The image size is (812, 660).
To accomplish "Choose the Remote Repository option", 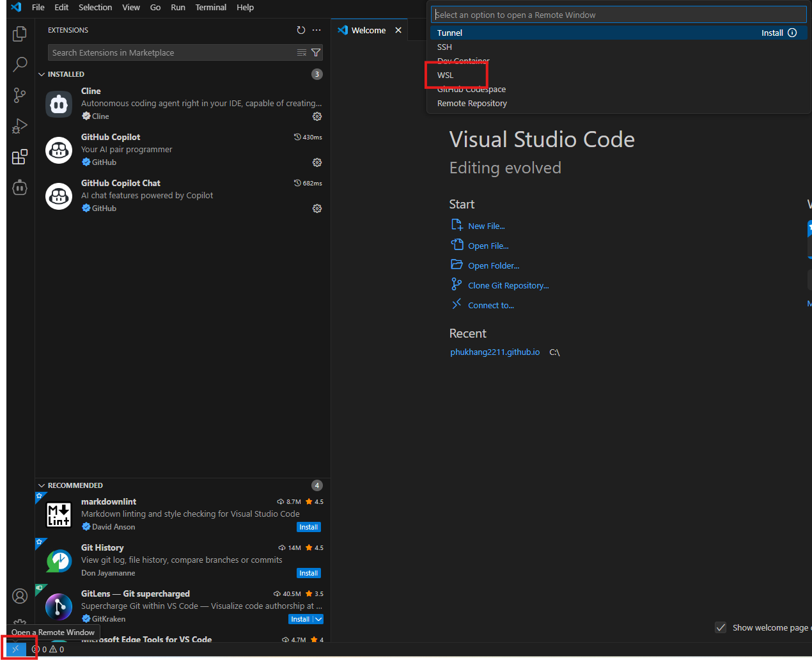I will pyautogui.click(x=618, y=103).
